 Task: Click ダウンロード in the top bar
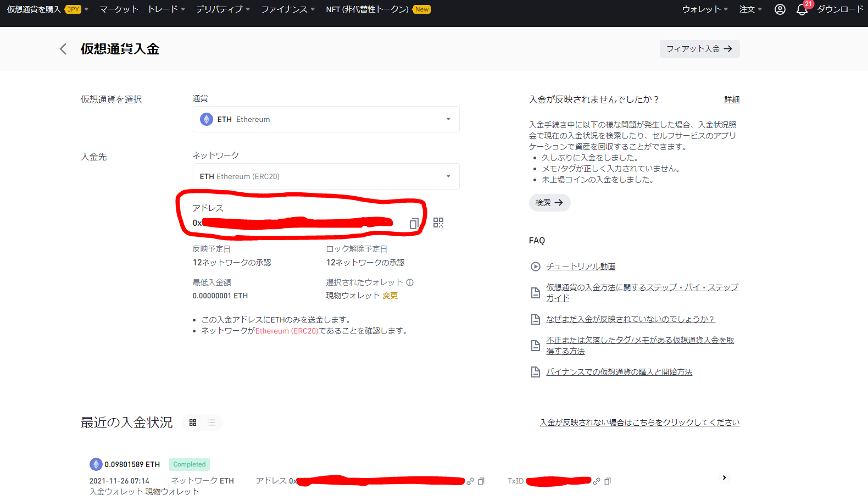840,9
